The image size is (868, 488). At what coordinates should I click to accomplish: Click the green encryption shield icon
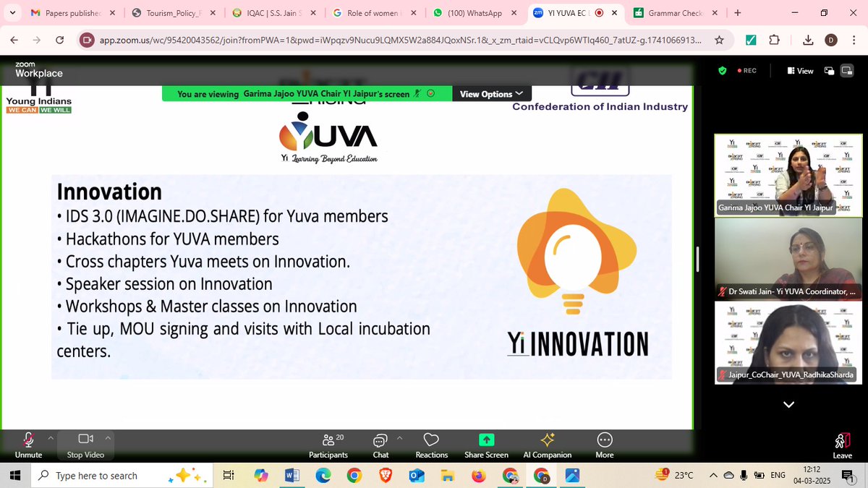[x=722, y=71]
